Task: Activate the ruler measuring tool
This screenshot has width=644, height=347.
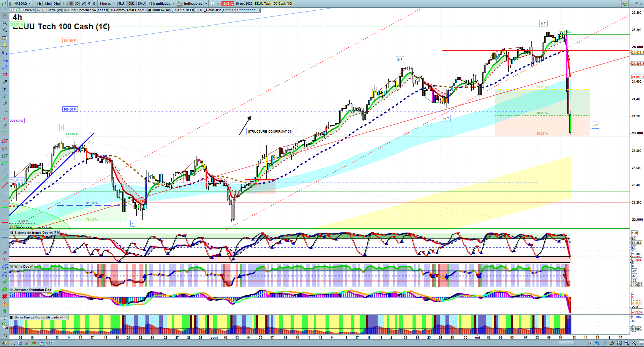Action: 5,126
